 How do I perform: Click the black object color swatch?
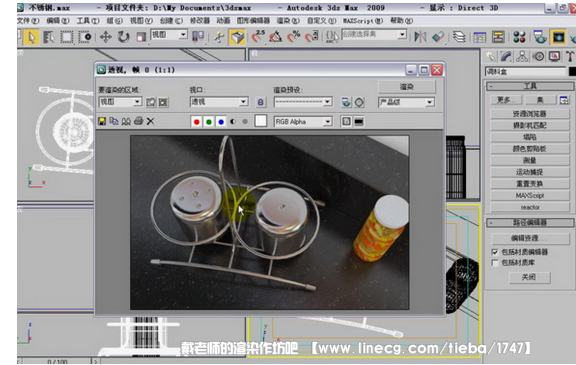click(x=572, y=71)
